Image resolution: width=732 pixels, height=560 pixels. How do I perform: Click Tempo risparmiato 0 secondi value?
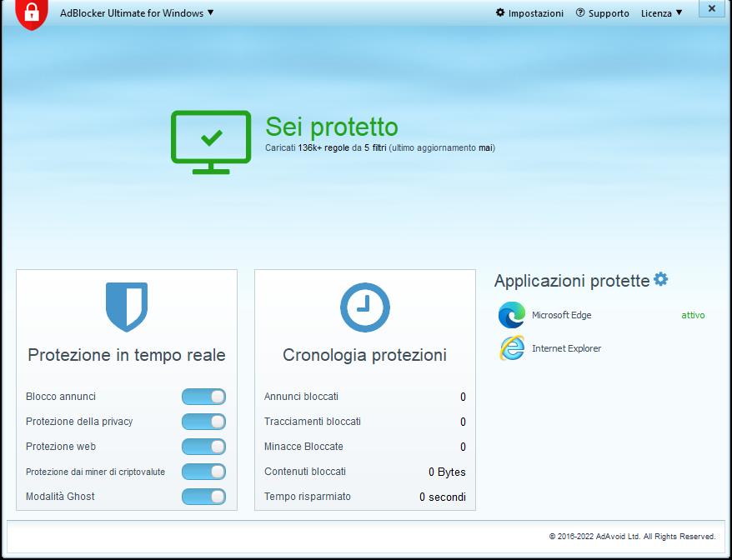[443, 497]
